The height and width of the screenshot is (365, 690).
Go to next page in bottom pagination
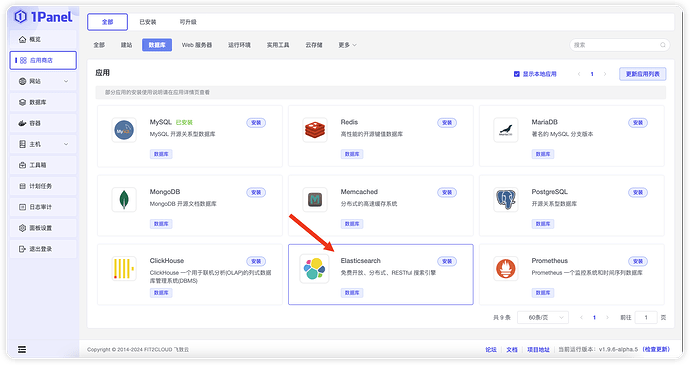pyautogui.click(x=607, y=317)
